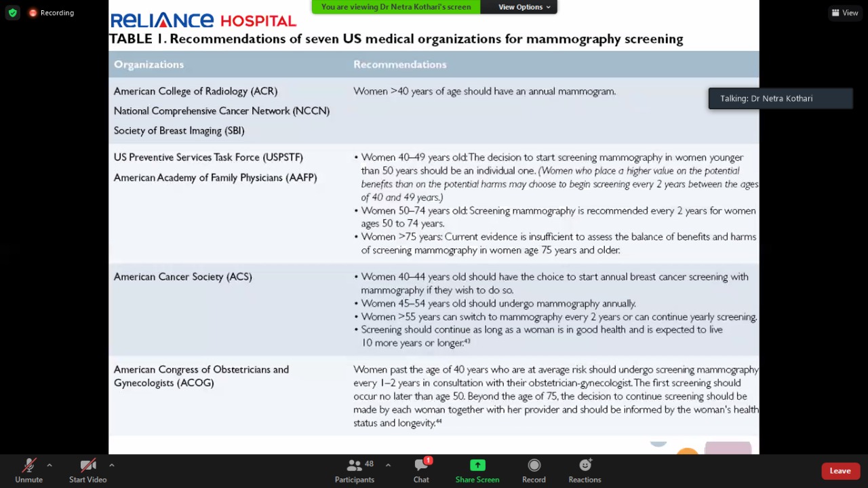Expand video settings arrow beside Start Video

click(112, 465)
